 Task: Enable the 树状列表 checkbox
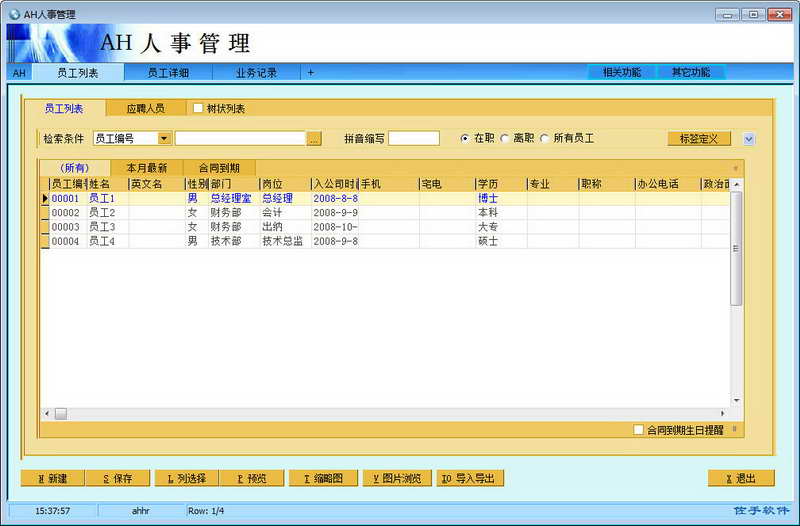pyautogui.click(x=198, y=108)
